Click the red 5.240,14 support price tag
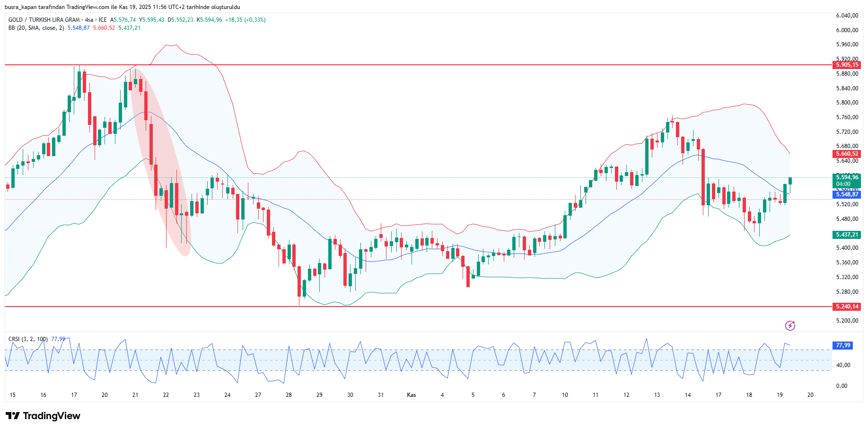Image resolution: width=868 pixels, height=430 pixels. click(x=846, y=307)
